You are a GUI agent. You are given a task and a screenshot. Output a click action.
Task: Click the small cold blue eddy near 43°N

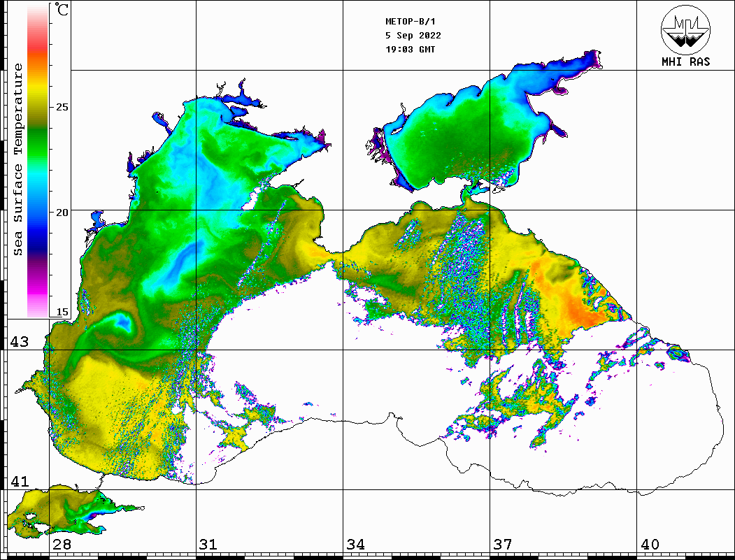pos(124,322)
